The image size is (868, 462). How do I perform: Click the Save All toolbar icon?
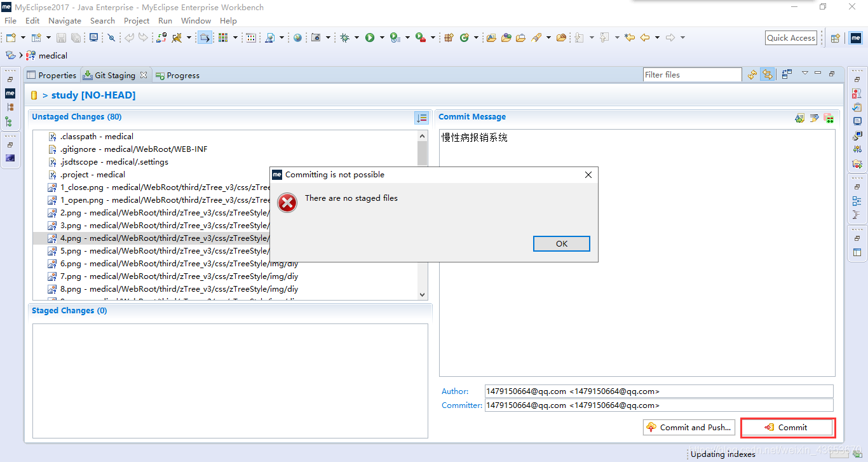(76, 38)
